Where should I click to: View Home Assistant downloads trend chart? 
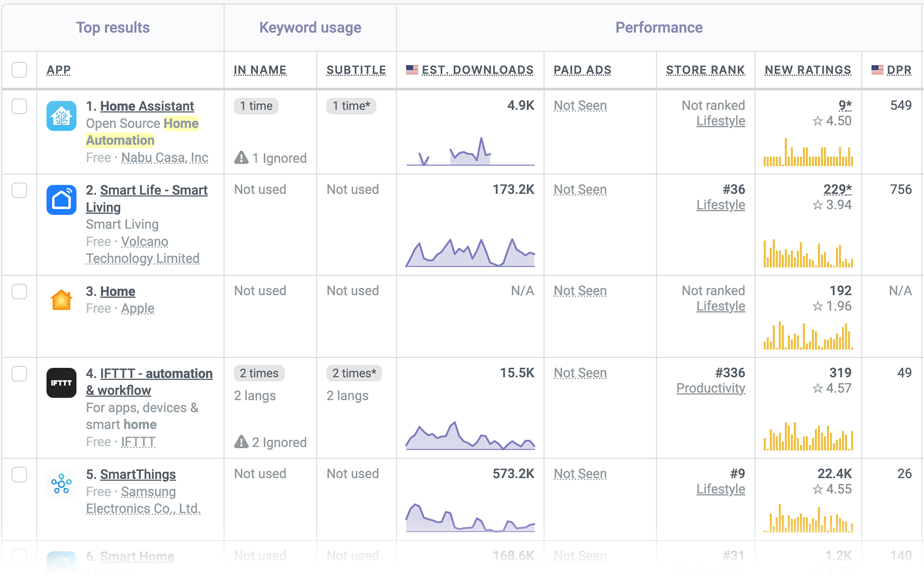(470, 152)
